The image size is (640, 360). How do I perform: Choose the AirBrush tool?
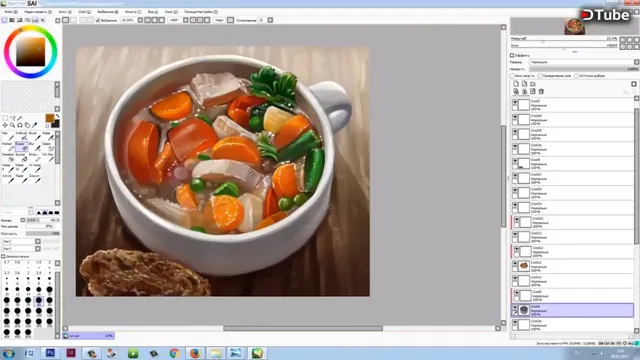point(22,136)
